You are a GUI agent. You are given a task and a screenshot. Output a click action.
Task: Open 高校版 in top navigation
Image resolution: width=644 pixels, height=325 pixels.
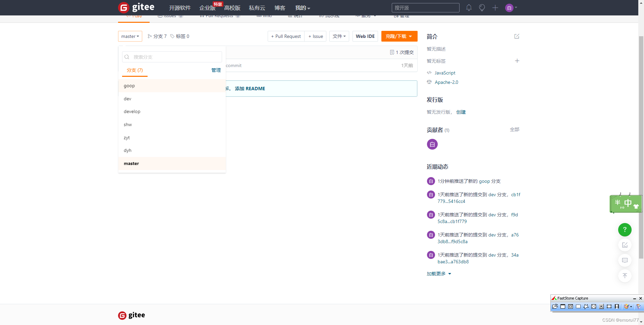[x=232, y=8]
